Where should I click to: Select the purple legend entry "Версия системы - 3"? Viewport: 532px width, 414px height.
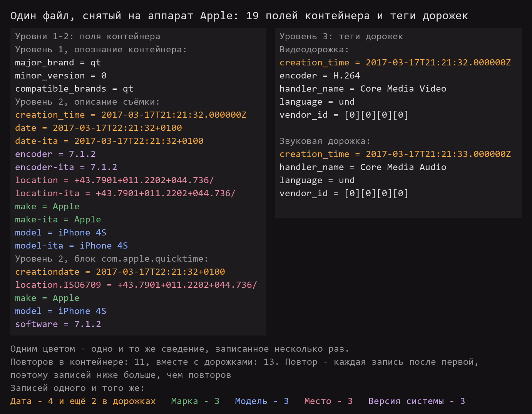click(417, 401)
